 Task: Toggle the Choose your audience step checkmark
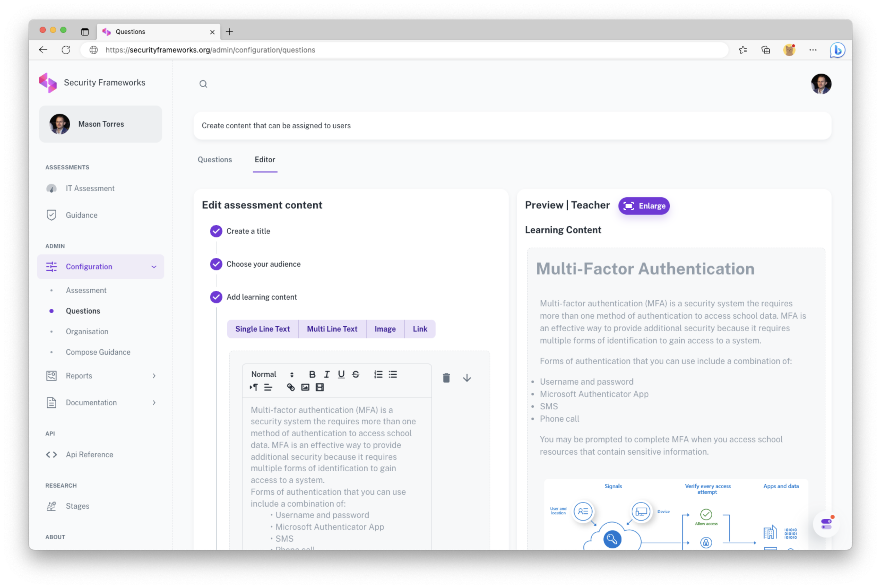point(216,264)
